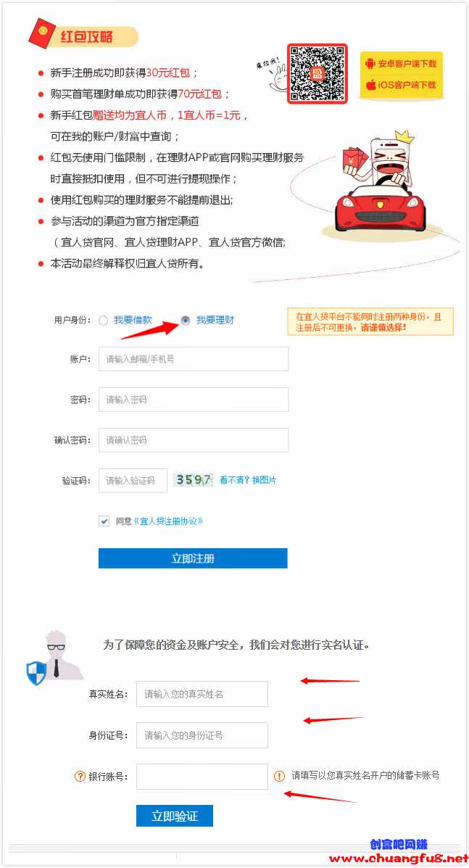Toggle the 同意 agreement checkbox
The image size is (469, 868).
pyautogui.click(x=104, y=521)
